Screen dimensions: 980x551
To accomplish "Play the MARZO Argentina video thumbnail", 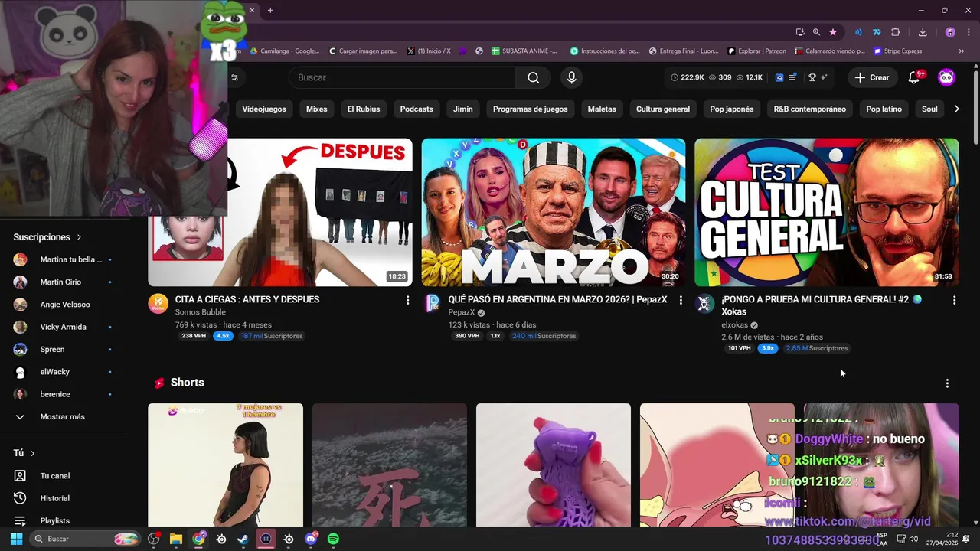I will 553,212.
